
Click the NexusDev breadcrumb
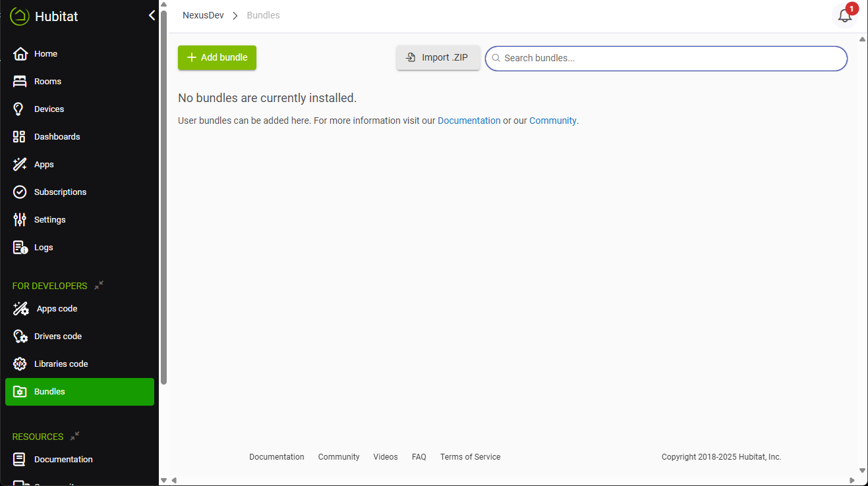[x=203, y=16]
